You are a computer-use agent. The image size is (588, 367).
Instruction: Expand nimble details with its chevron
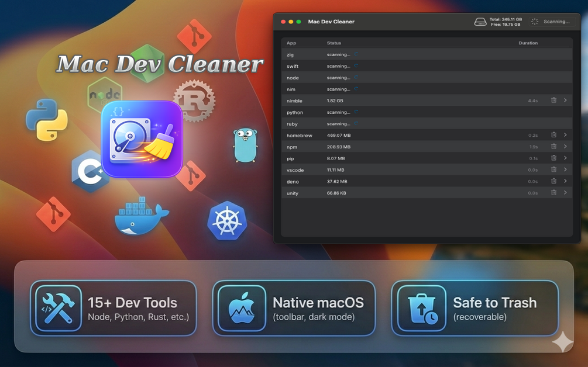click(x=565, y=100)
